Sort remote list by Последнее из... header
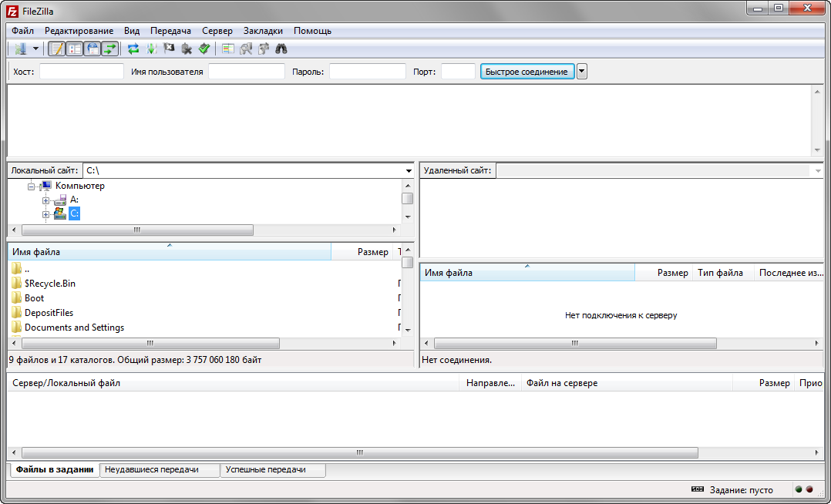 (789, 273)
